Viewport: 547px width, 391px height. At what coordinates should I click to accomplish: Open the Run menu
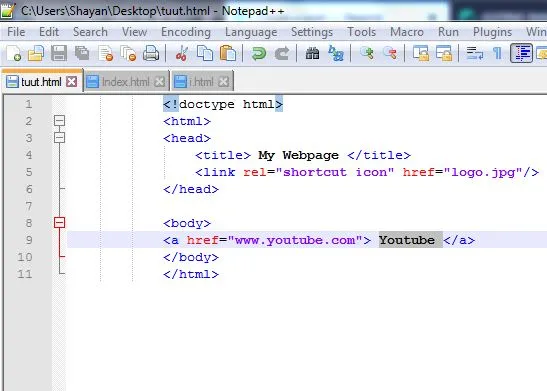448,32
